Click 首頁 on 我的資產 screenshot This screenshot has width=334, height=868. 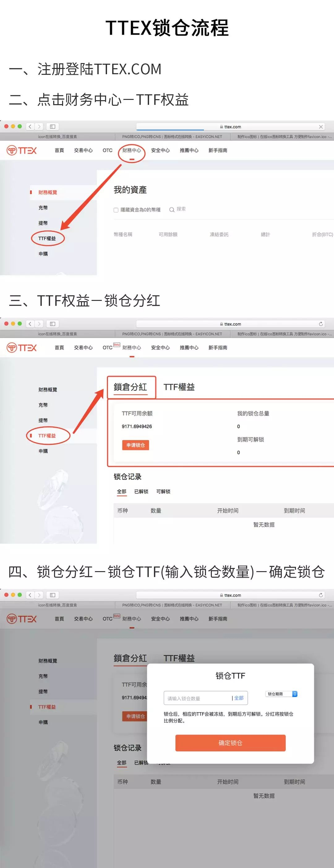[59, 151]
